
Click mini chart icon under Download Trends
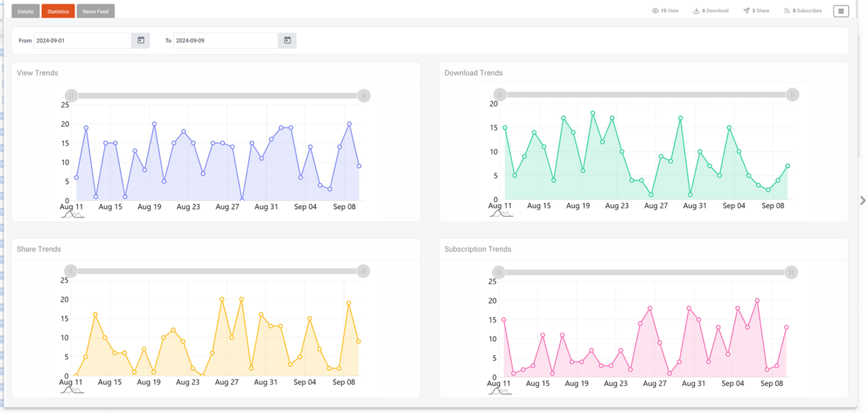[x=501, y=214]
